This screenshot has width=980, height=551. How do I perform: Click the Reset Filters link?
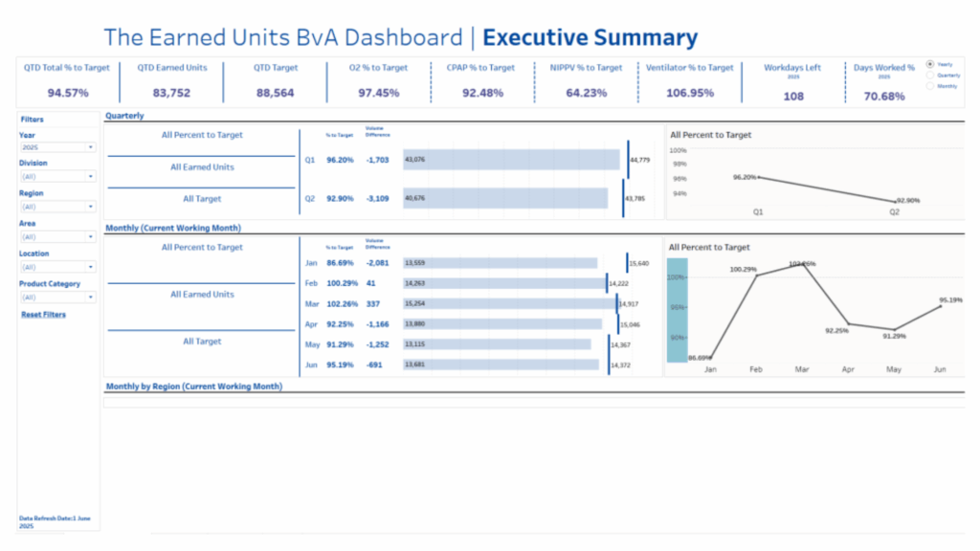[x=43, y=315]
